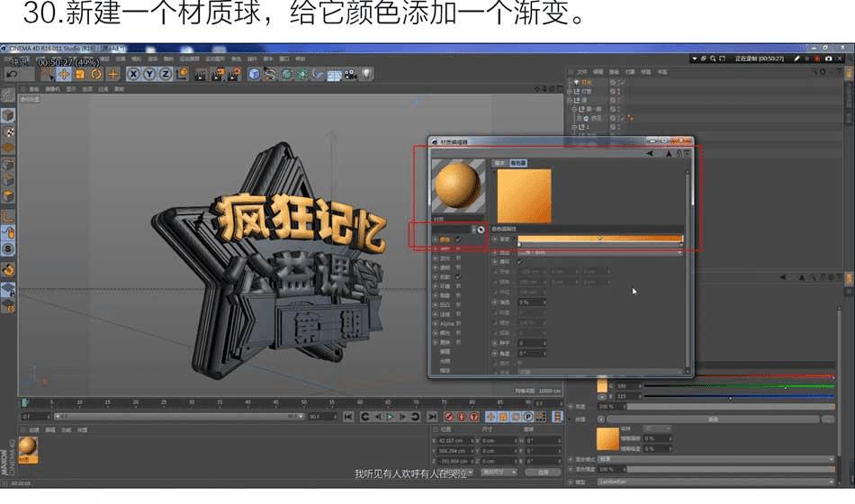Open the 文件 menu in object manager
Screen dimensions: 855x504
(582, 72)
